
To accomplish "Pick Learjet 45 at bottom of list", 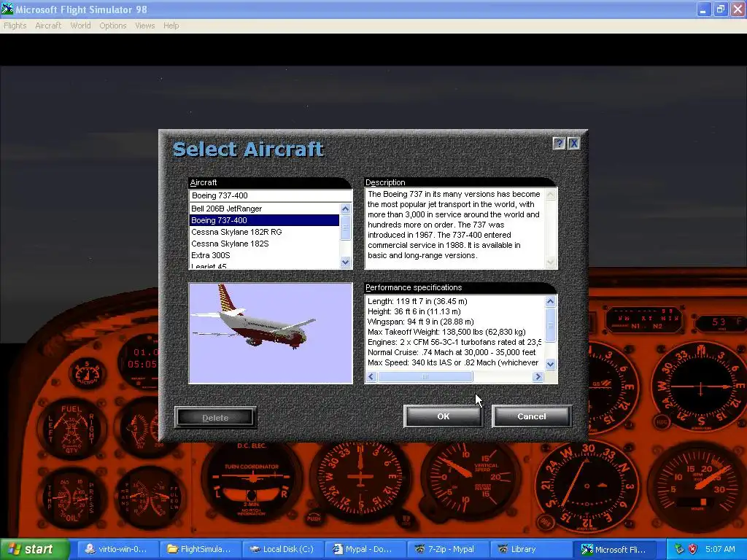I will [264, 265].
